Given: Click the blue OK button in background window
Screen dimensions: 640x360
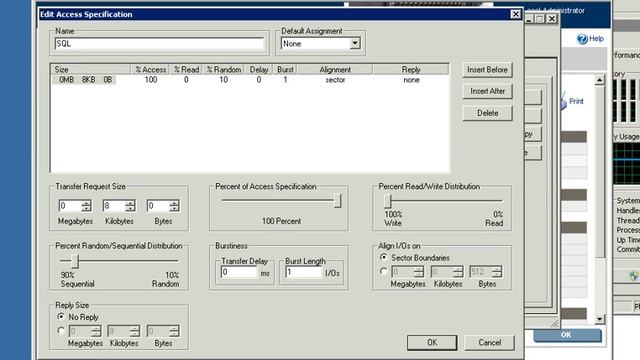Looking at the screenshot, I should (x=567, y=335).
